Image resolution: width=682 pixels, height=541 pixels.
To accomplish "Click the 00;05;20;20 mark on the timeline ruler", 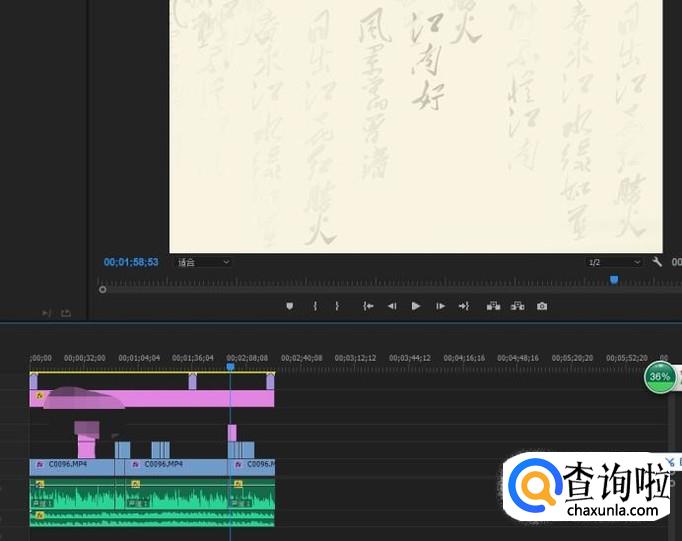I will click(572, 358).
